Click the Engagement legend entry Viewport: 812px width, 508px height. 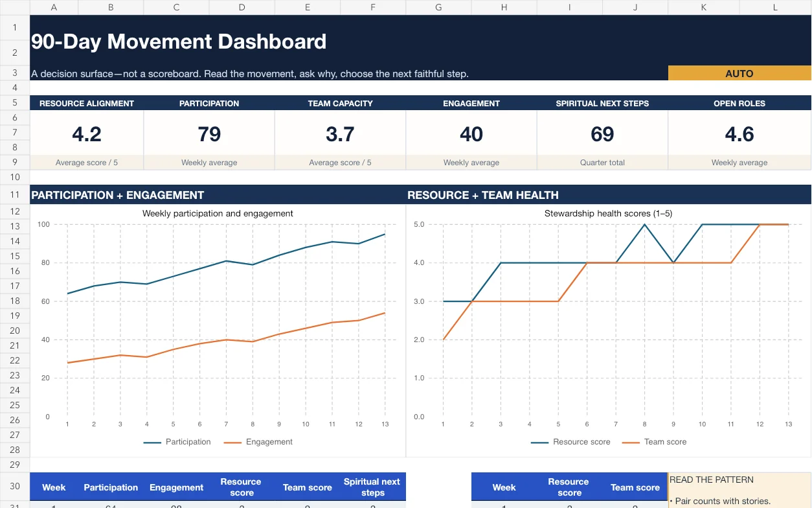click(x=258, y=442)
